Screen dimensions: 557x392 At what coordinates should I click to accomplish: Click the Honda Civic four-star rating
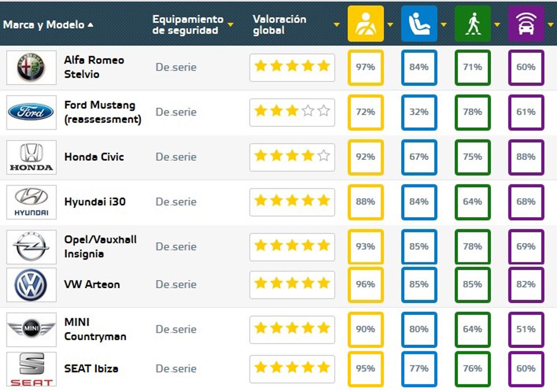coord(292,157)
